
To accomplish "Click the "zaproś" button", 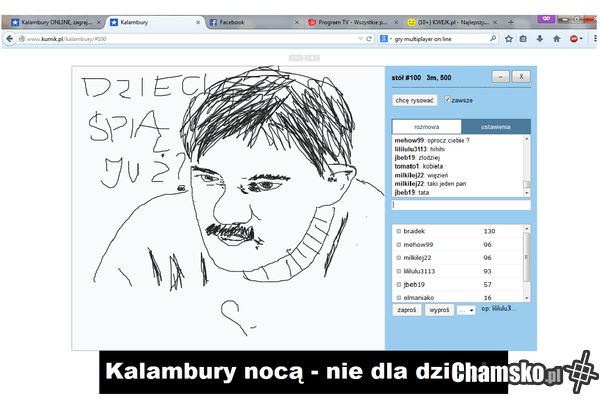I will pyautogui.click(x=406, y=310).
